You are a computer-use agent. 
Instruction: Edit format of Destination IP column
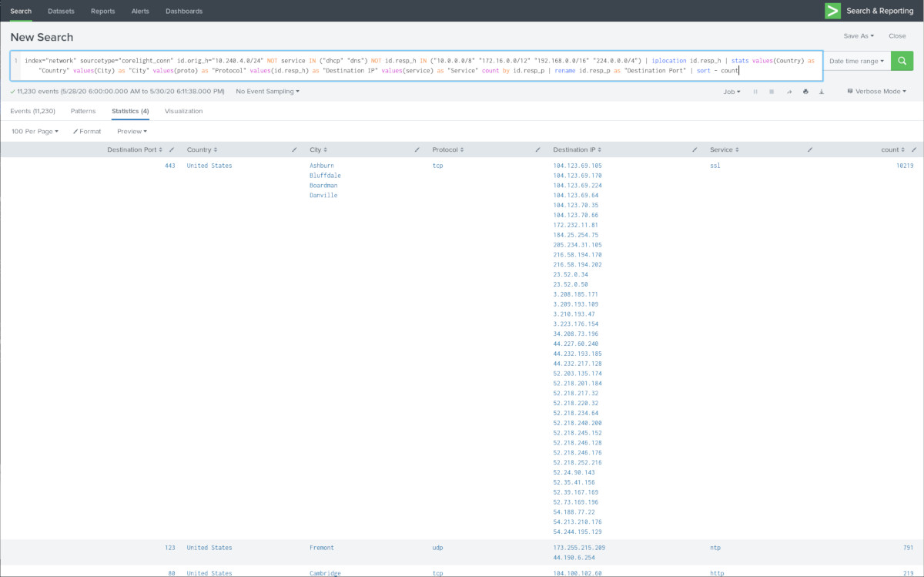coord(695,149)
